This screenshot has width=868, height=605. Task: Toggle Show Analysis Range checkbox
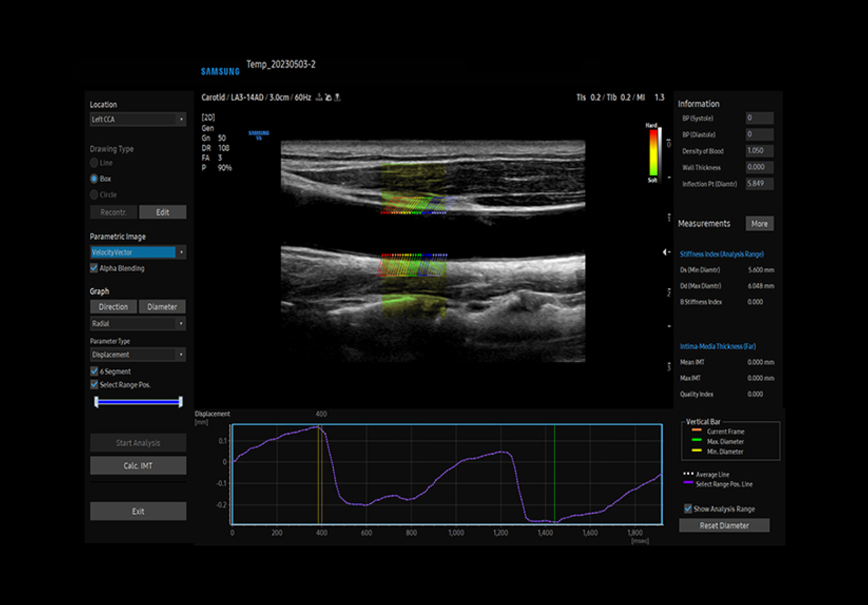point(688,508)
